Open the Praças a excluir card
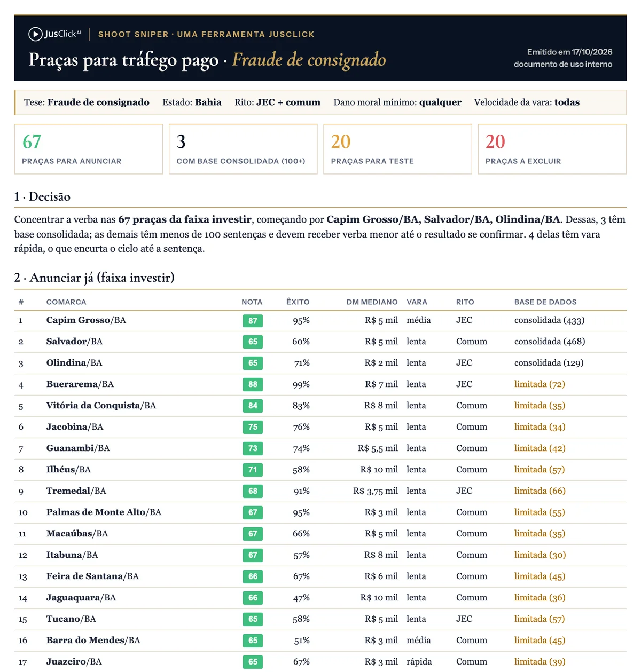641x672 pixels. (552, 149)
